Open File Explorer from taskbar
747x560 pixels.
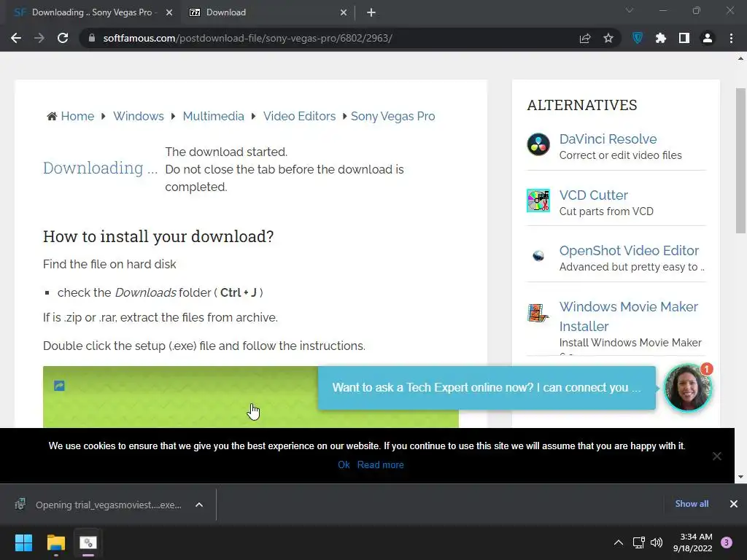(55, 542)
